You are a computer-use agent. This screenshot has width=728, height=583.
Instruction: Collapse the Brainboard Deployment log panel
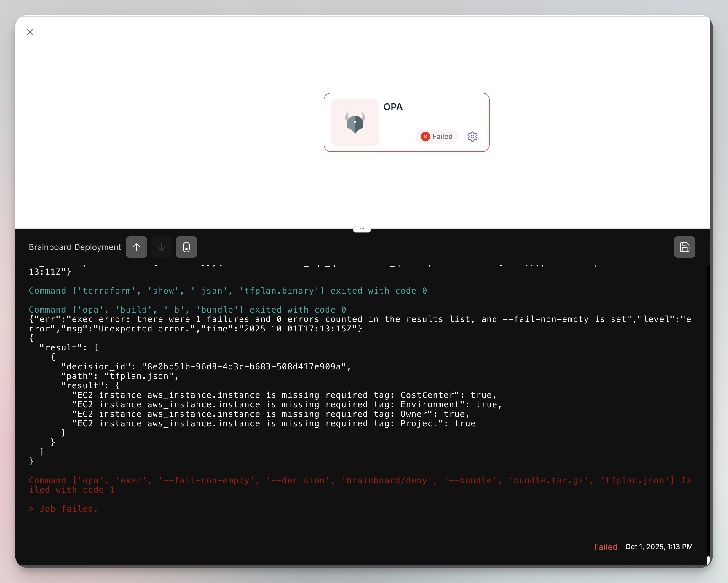(162, 247)
